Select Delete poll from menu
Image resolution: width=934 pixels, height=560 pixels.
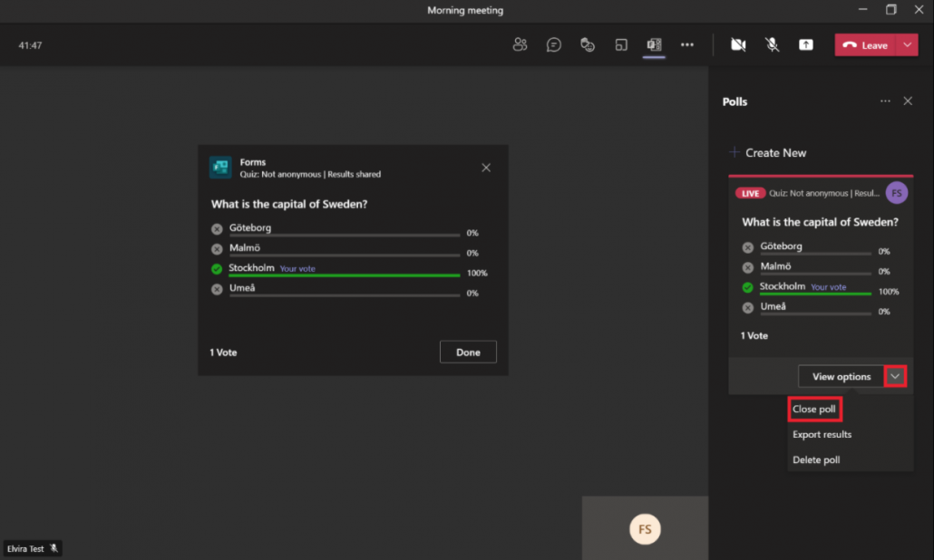click(x=816, y=460)
